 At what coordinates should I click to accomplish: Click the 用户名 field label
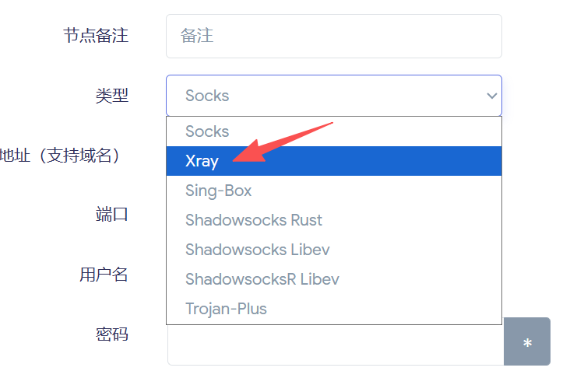point(104,275)
